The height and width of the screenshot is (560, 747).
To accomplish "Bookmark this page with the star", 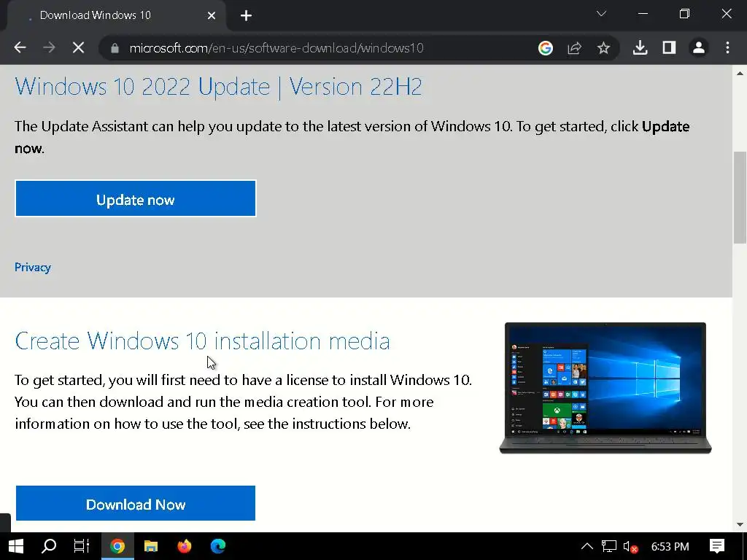I will (603, 47).
